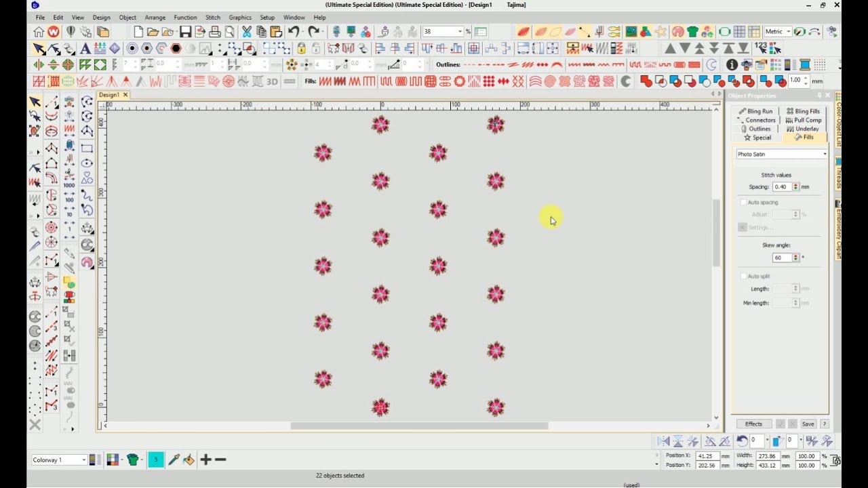Screen dimensions: 868x488
Task: Click the Rotate left icon near bottom right
Action: click(x=742, y=441)
